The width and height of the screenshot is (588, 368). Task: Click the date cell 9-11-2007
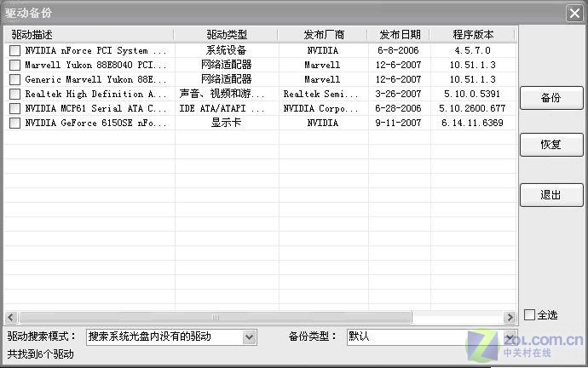click(x=398, y=123)
